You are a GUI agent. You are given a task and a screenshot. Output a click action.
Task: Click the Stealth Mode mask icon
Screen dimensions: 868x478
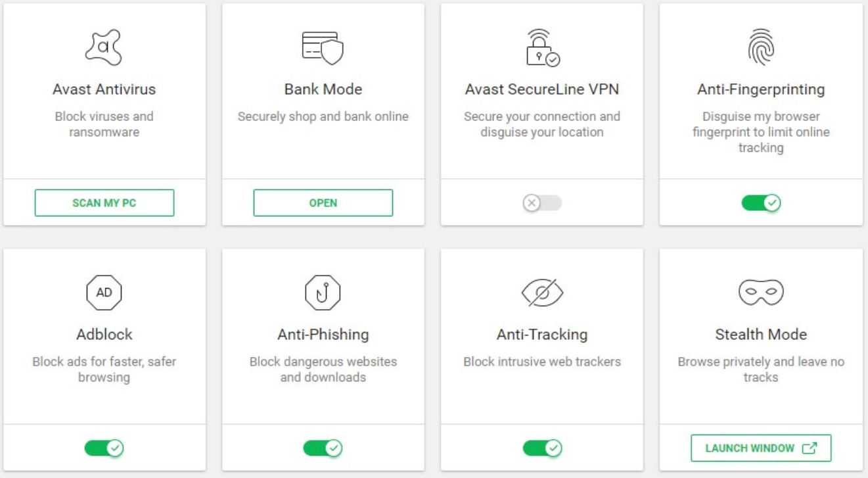pos(761,291)
